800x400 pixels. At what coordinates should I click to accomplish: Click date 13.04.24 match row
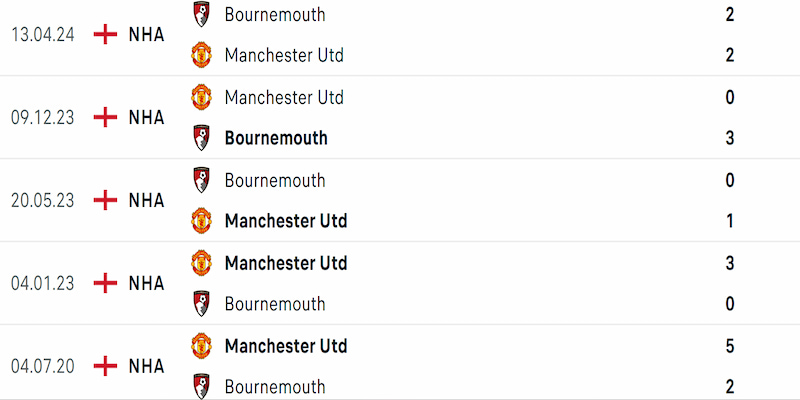point(43,35)
